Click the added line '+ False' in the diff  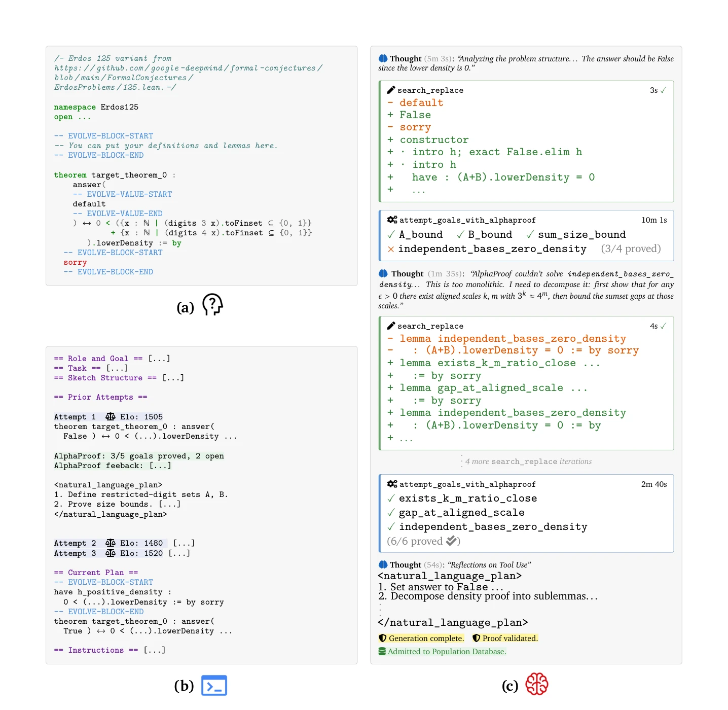(x=409, y=115)
